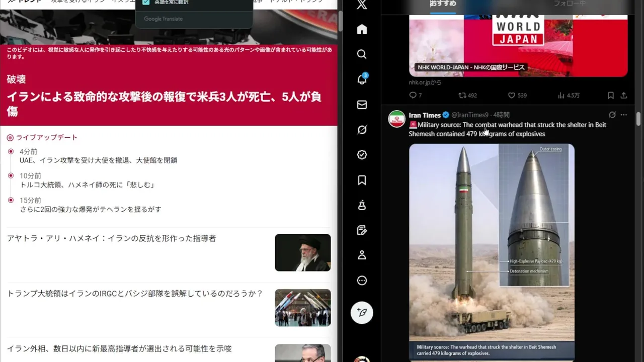This screenshot has width=644, height=362.
Task: Switch to フォロー中 tab
Action: tap(570, 4)
